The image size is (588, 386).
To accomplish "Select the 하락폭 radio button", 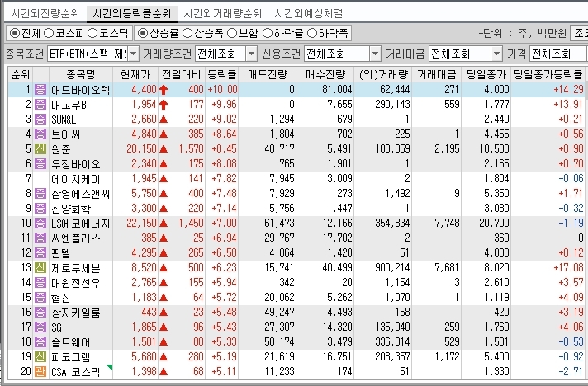I will coord(312,33).
